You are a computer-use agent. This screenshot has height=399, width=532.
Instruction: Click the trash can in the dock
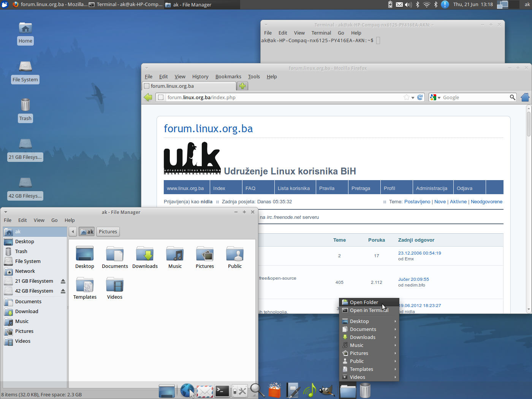click(x=365, y=390)
